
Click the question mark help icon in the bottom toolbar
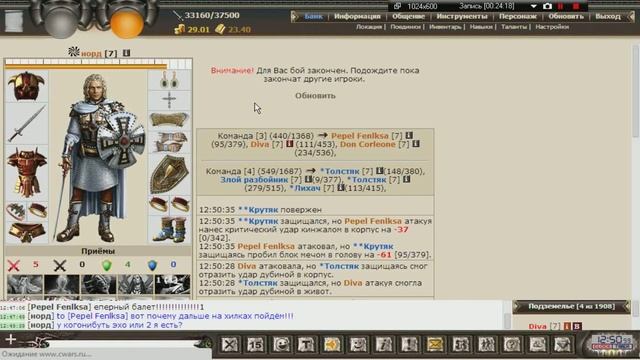click(x=512, y=344)
